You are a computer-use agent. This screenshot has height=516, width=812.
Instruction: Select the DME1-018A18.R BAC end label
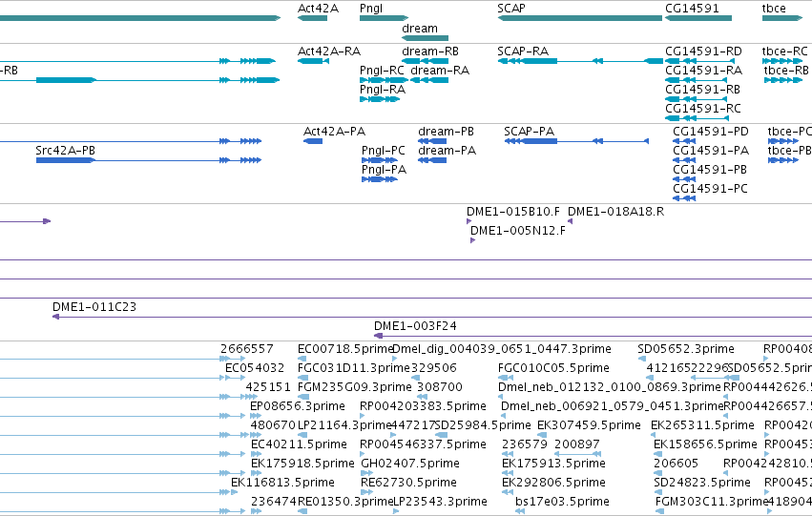coord(615,212)
